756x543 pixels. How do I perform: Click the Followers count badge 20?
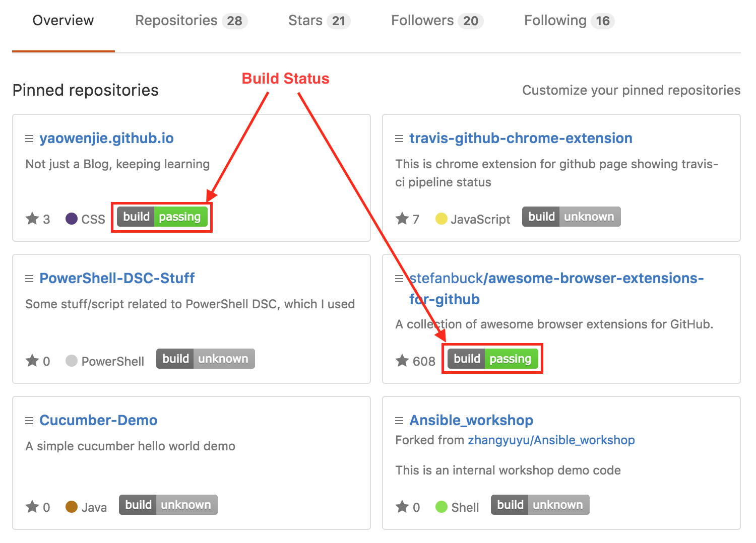coord(471,21)
